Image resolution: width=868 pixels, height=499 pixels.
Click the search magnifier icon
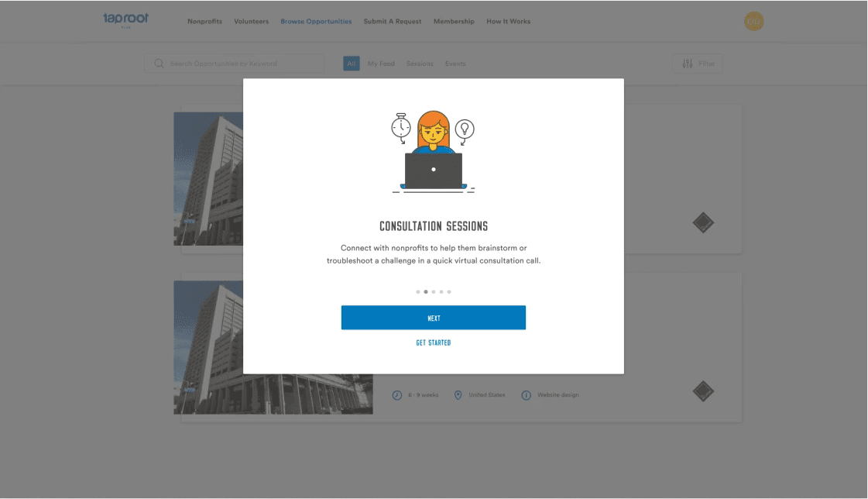pos(159,64)
